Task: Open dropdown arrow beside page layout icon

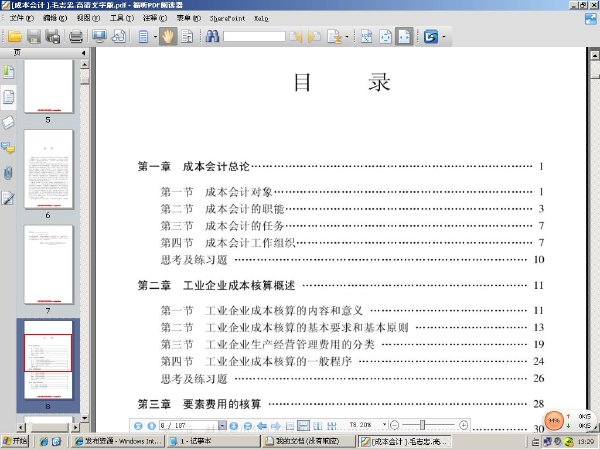Action: 155,37
